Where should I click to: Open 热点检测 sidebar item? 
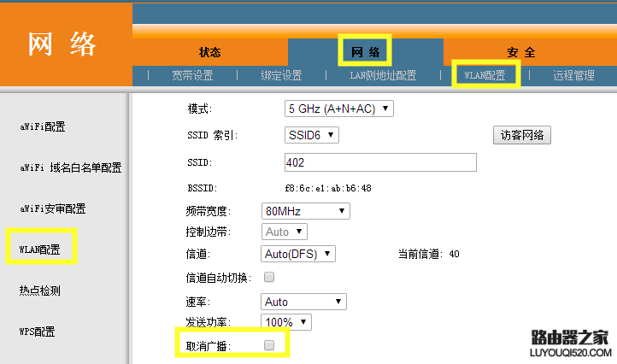[x=40, y=291]
